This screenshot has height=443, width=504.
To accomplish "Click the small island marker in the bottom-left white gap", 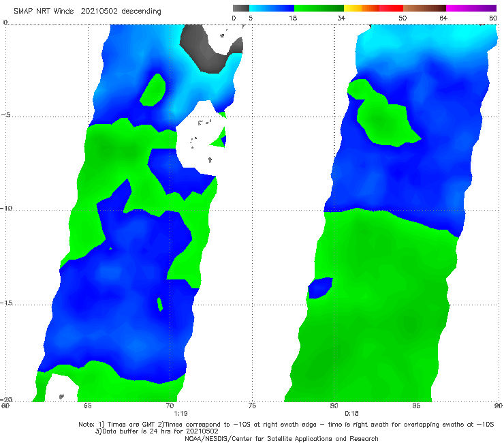I will [61, 397].
